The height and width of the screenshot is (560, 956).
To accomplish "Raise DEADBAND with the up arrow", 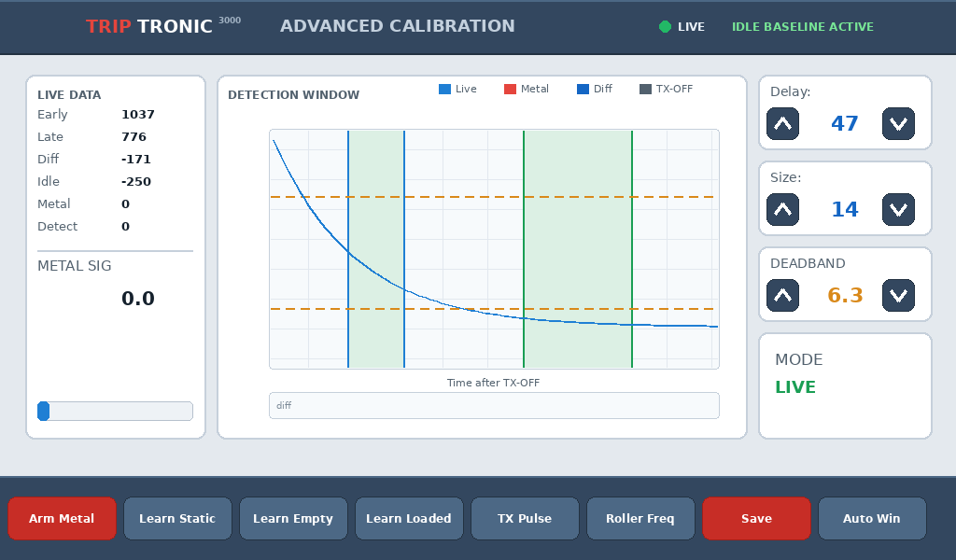I will pos(783,296).
